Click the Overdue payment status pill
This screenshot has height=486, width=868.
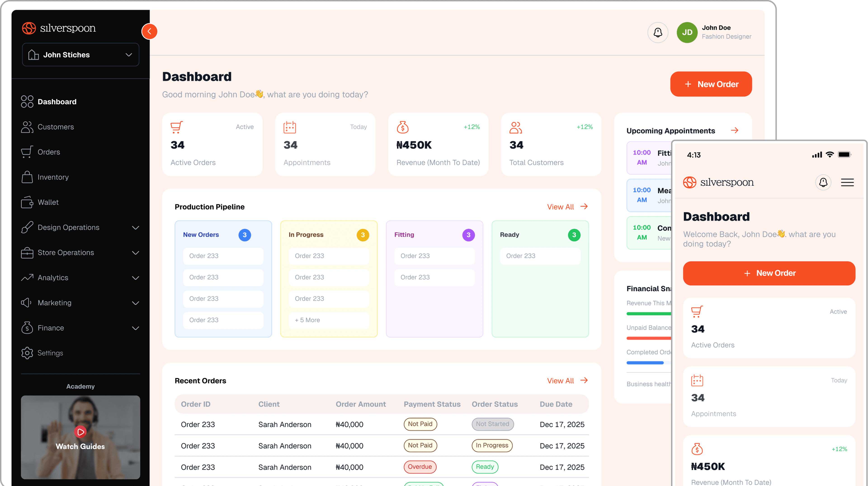click(x=420, y=467)
